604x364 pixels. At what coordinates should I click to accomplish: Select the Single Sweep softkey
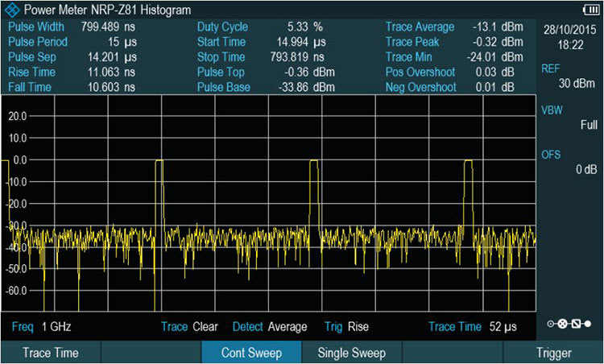point(352,353)
